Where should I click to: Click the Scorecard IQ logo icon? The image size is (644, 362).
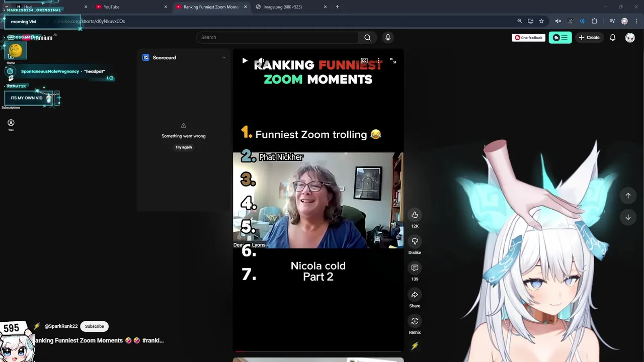point(146,57)
